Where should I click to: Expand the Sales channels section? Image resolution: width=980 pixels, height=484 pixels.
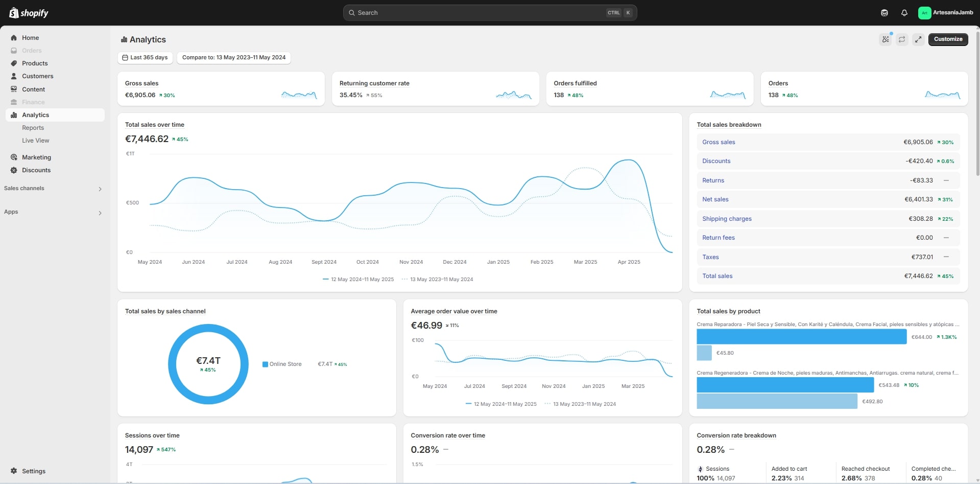(x=100, y=189)
